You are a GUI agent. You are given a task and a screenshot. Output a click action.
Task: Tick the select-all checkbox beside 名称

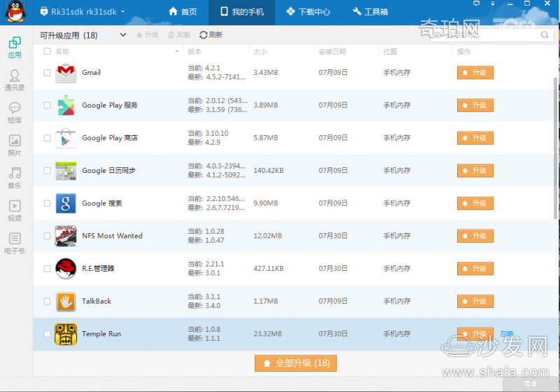(47, 51)
